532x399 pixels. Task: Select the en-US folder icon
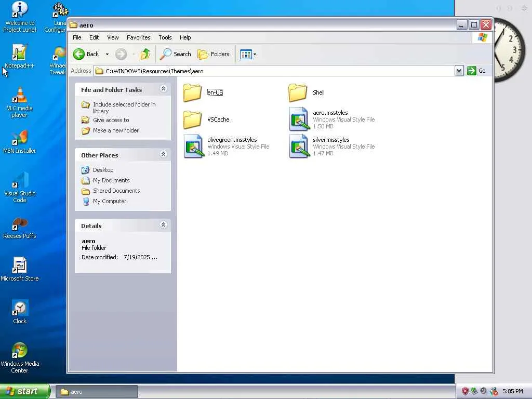coord(192,92)
